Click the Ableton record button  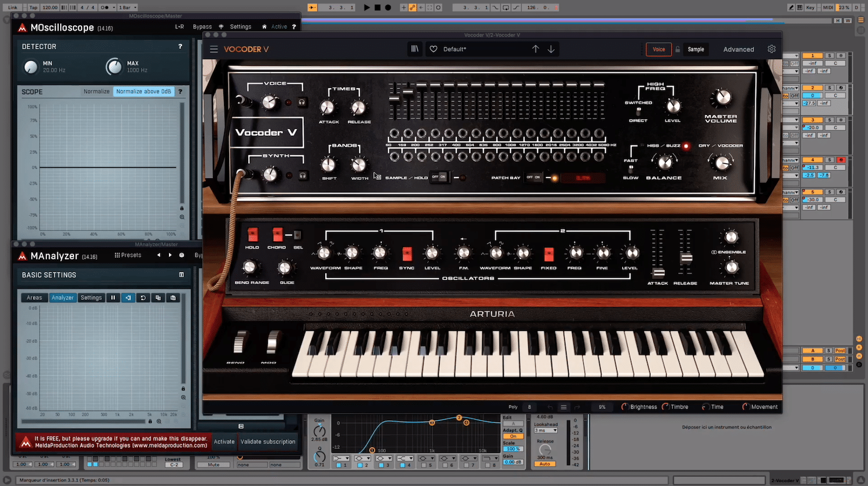(x=388, y=8)
